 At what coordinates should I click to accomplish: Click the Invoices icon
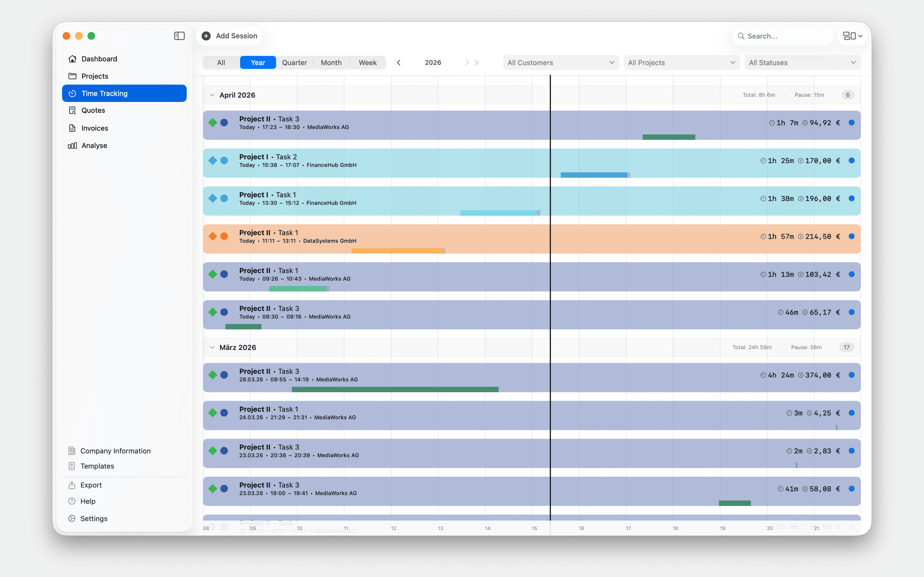coord(72,128)
